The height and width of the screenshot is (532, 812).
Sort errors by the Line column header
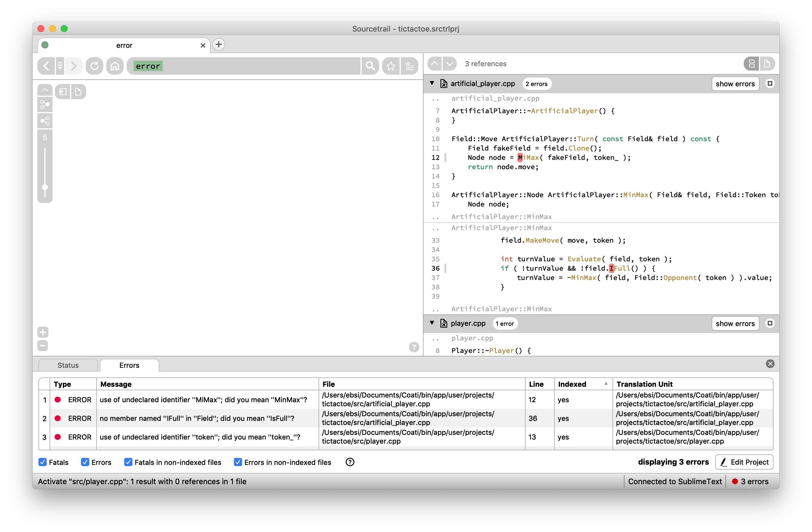540,384
